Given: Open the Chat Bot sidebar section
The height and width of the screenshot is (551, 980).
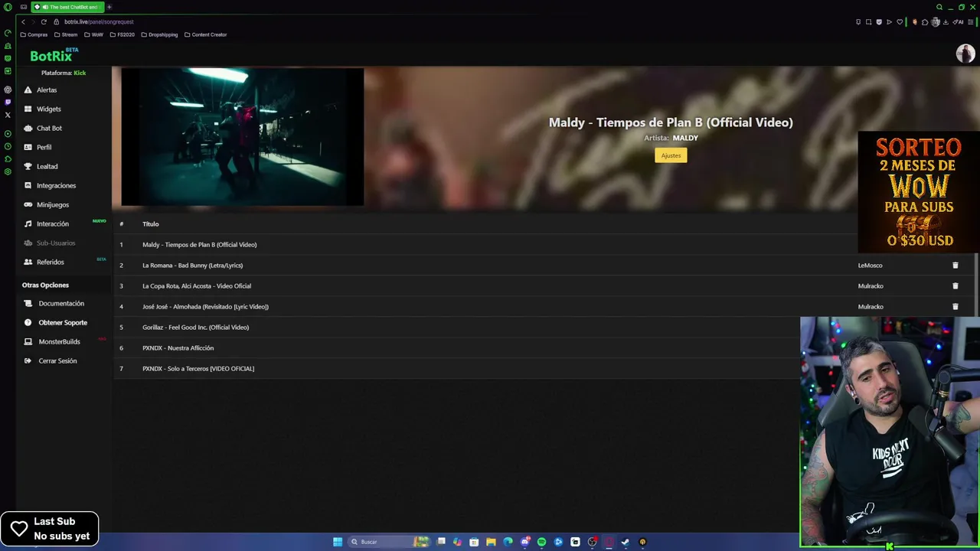Looking at the screenshot, I should pyautogui.click(x=49, y=129).
